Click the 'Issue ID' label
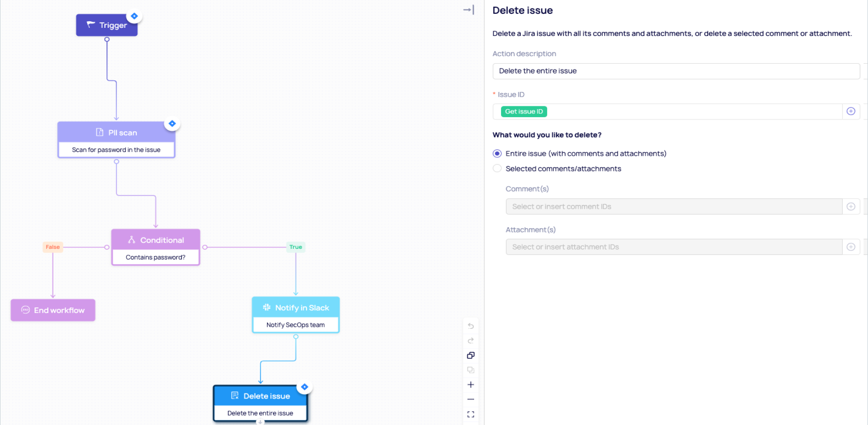Viewport: 868px width, 425px height. click(x=511, y=94)
